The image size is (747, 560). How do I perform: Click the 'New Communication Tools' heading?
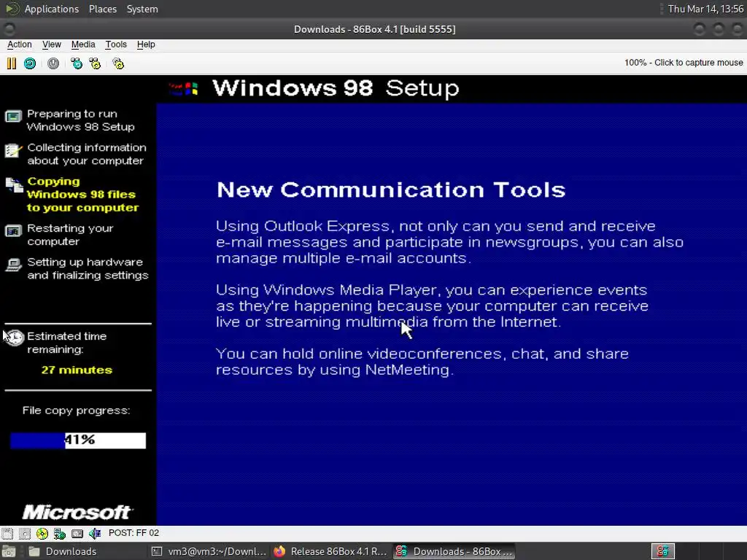[x=391, y=190]
